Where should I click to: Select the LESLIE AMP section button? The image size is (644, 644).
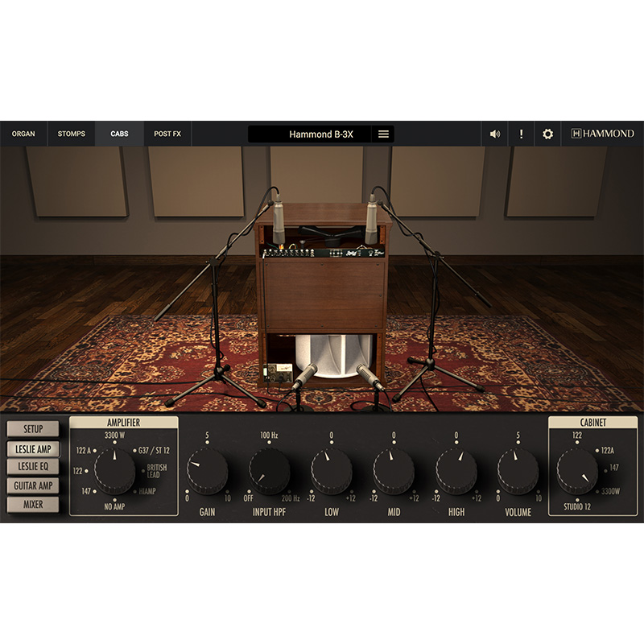(33, 449)
